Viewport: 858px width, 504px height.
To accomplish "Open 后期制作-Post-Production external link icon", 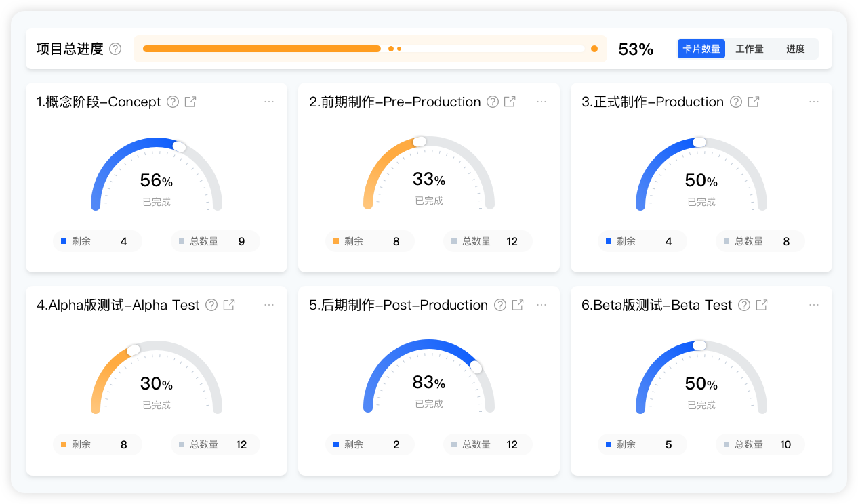I will pyautogui.click(x=518, y=305).
